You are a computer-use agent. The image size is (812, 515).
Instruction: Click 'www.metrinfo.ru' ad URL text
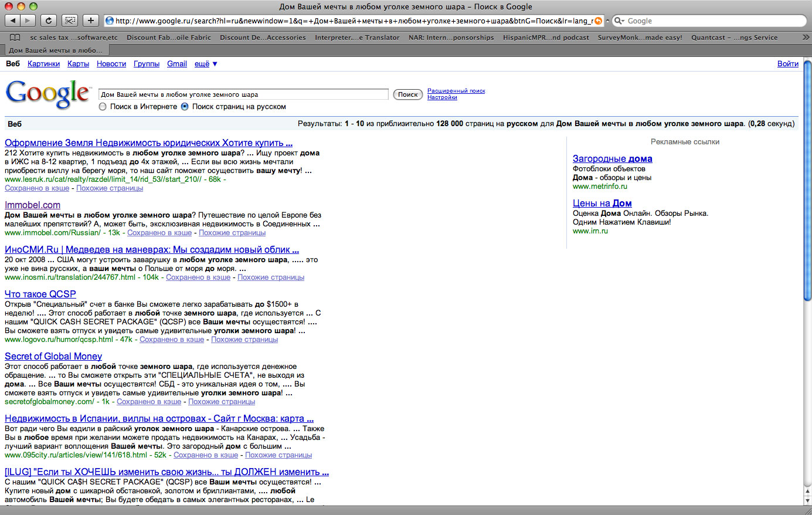point(600,187)
